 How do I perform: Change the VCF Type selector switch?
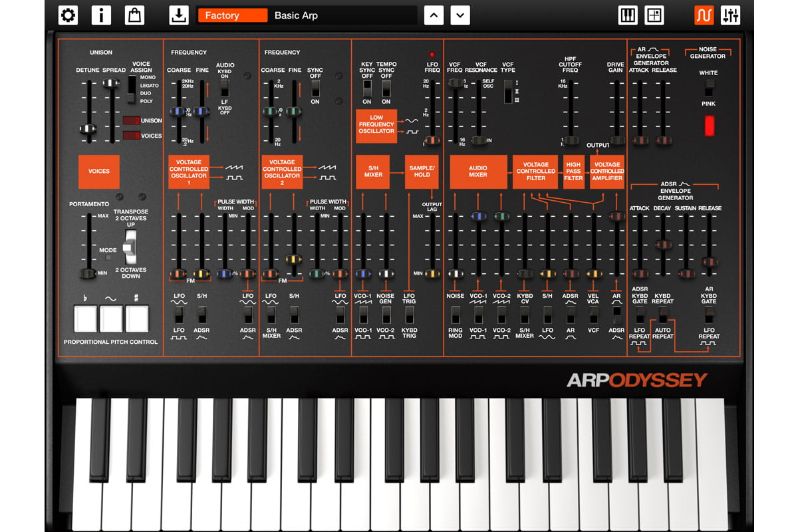[x=508, y=91]
